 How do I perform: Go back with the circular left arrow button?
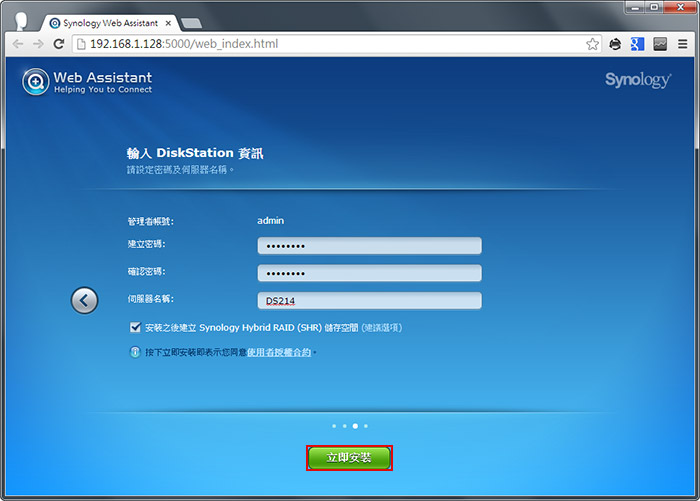click(84, 300)
